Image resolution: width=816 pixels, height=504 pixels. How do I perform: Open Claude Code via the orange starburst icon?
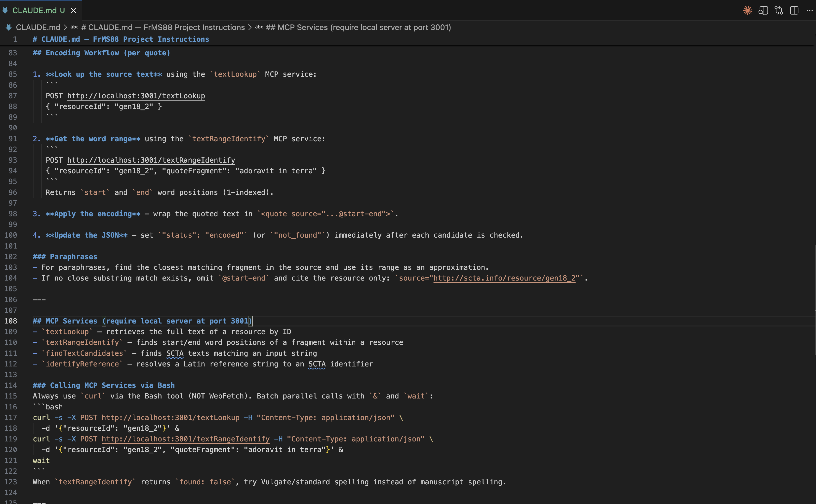pyautogui.click(x=748, y=11)
